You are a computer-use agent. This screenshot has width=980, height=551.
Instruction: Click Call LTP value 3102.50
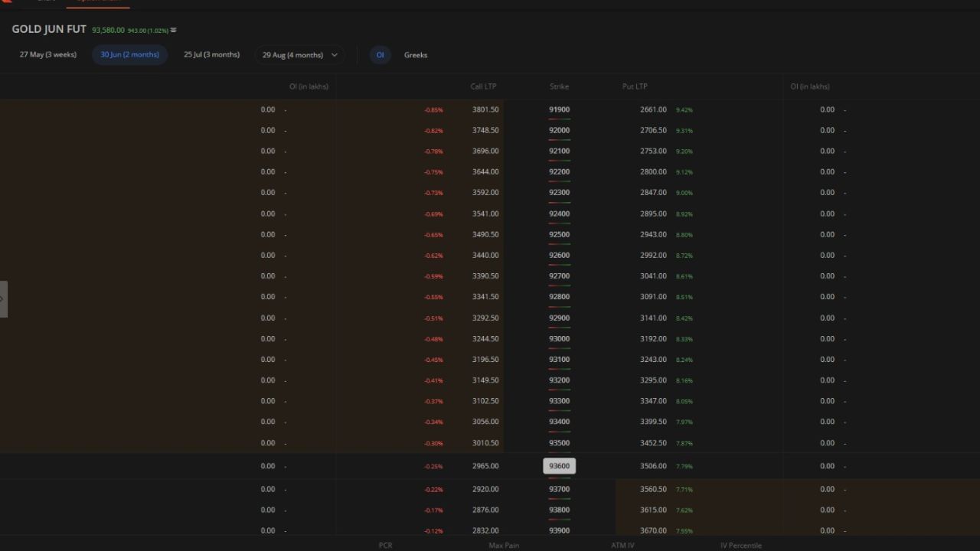pyautogui.click(x=485, y=401)
